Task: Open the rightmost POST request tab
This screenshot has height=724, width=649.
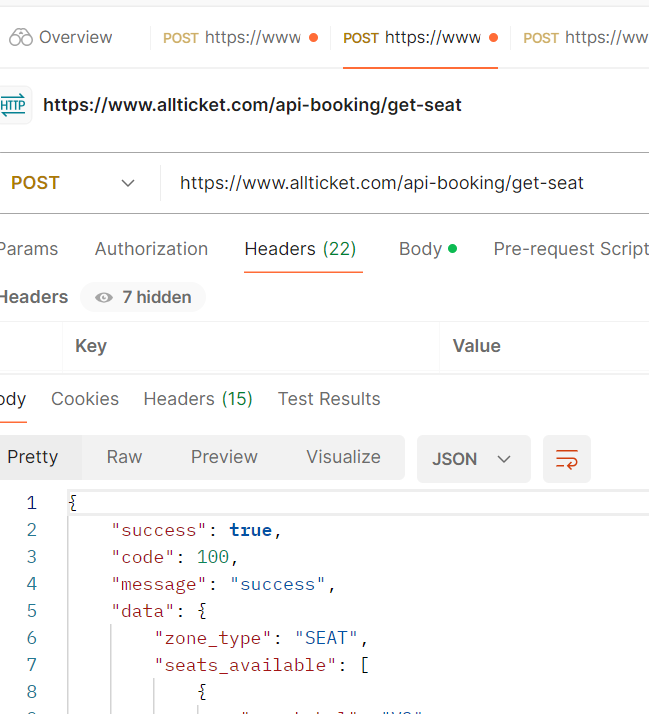Action: 585,37
